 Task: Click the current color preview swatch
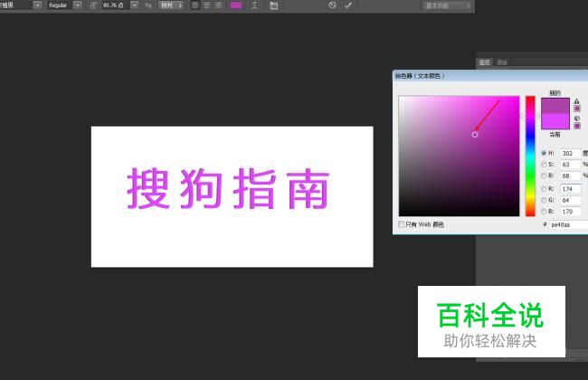[555, 121]
